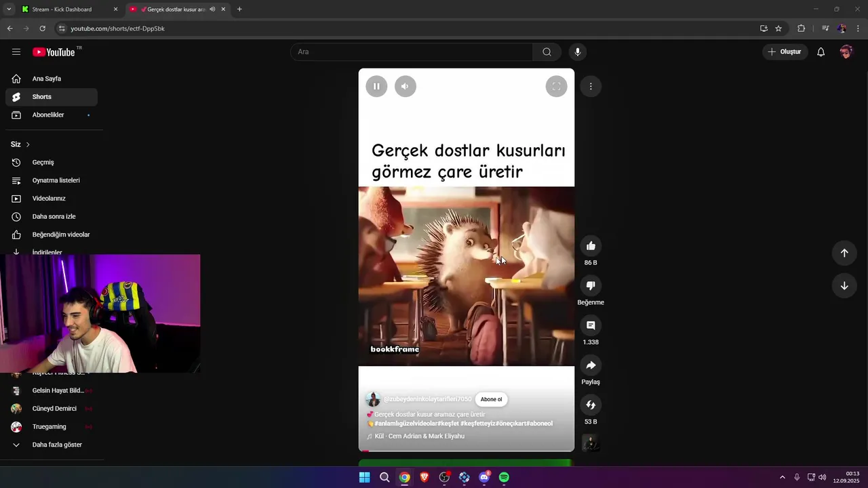Open the Oluştur create button
The image size is (868, 488).
(x=785, y=52)
